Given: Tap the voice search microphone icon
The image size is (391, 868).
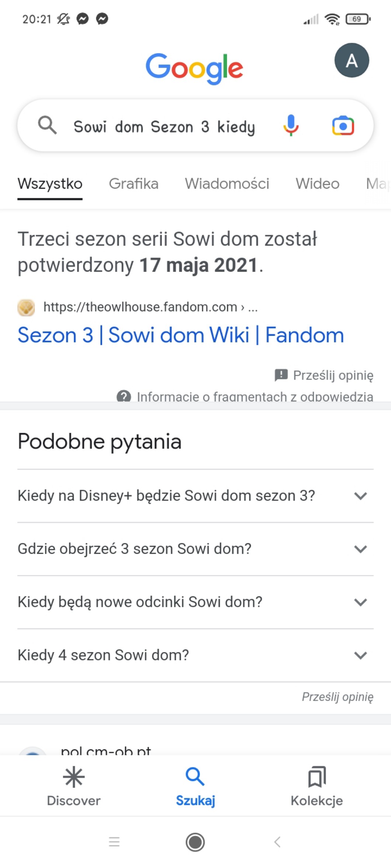Looking at the screenshot, I should point(291,126).
